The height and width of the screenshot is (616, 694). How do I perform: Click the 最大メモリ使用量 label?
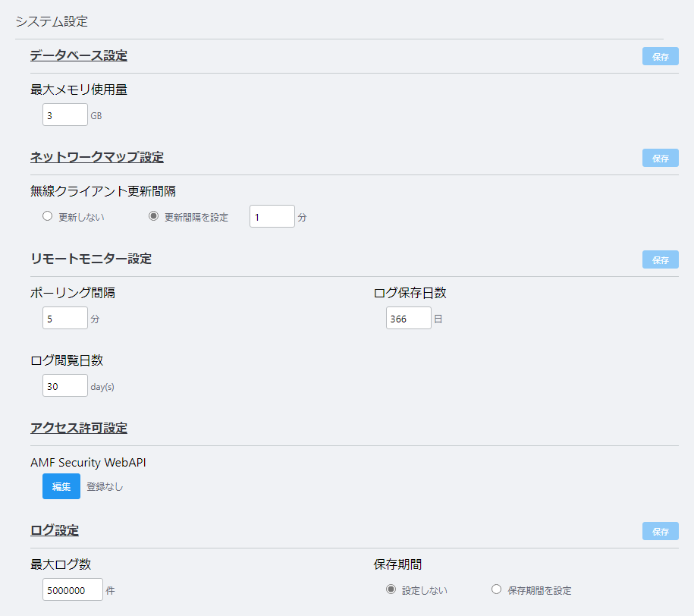point(79,90)
